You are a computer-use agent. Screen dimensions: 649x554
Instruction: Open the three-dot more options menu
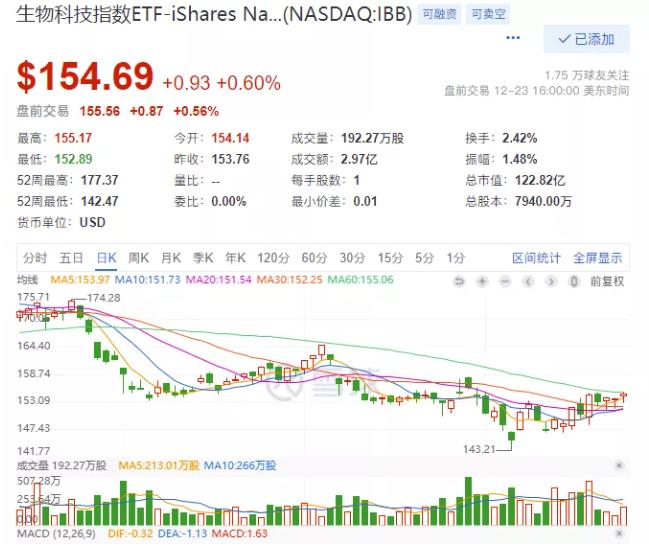514,39
